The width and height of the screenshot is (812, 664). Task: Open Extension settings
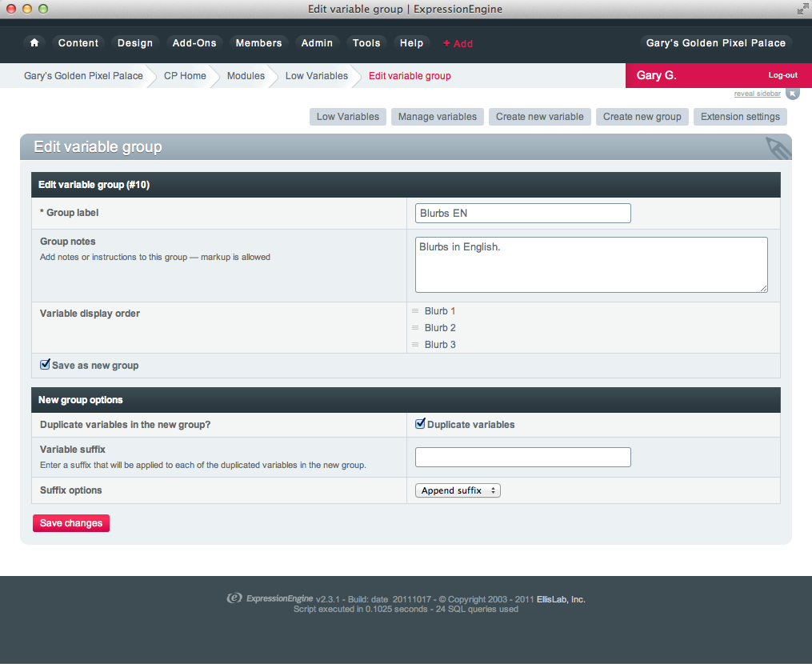(740, 117)
